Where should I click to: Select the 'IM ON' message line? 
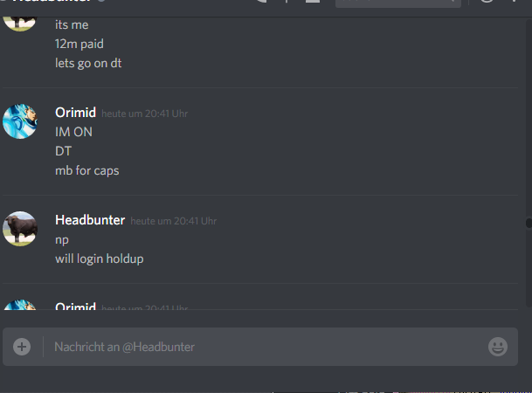point(73,132)
